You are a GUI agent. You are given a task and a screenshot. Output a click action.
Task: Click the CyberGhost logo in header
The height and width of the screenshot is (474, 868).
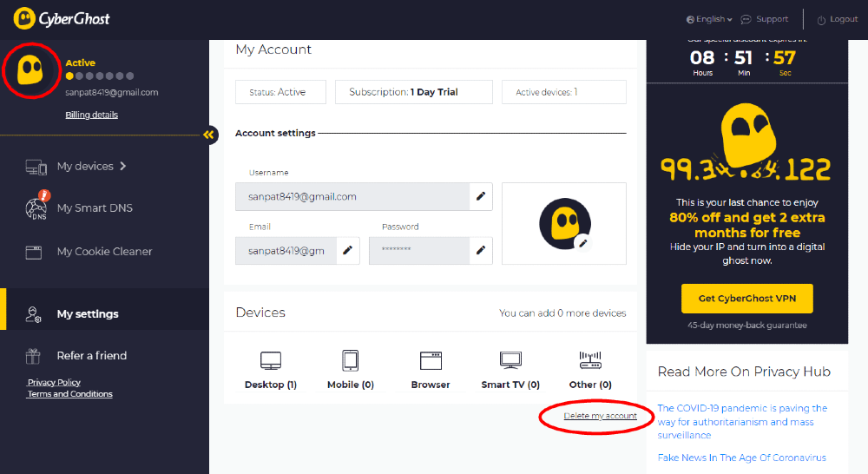tap(62, 19)
